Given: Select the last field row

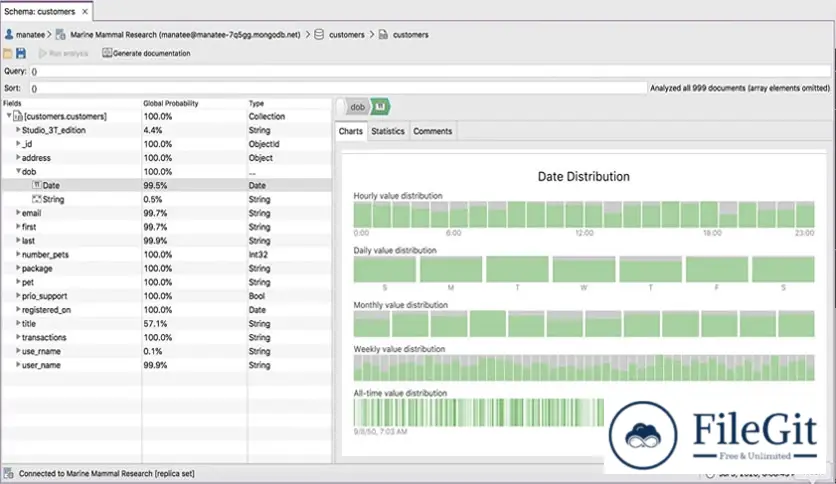Looking at the screenshot, I should 166,241.
